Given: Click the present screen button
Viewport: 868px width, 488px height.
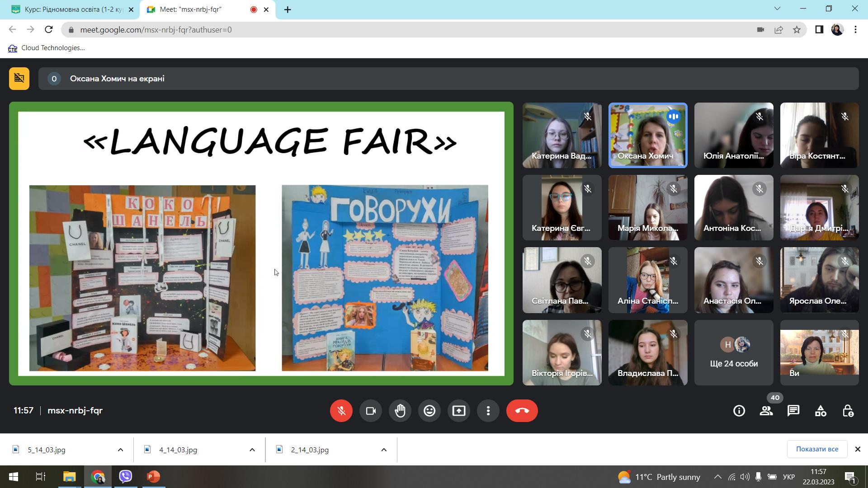Looking at the screenshot, I should tap(458, 411).
